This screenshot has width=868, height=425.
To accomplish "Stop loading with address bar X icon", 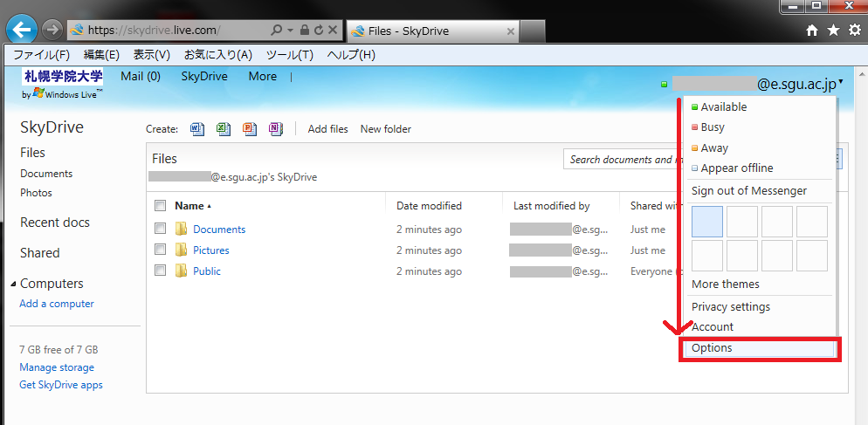I will tap(333, 31).
